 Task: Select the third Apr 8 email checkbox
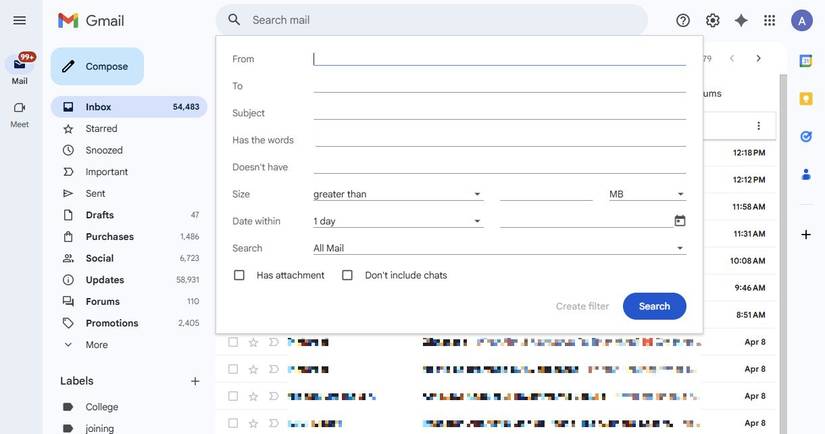coord(233,396)
